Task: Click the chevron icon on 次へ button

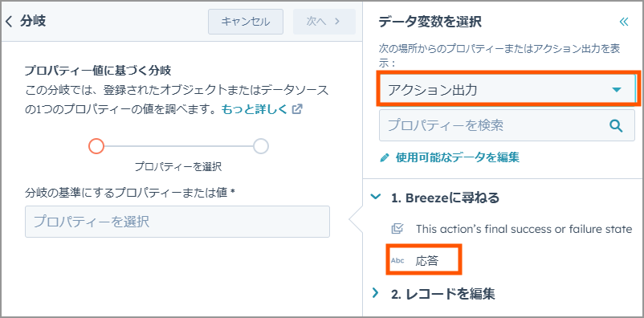Action: pyautogui.click(x=337, y=22)
